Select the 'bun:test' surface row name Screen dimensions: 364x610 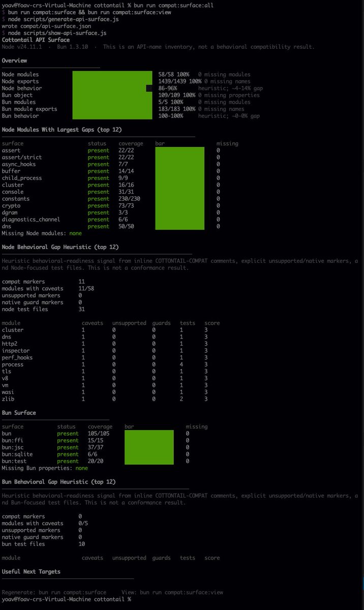(x=14, y=461)
